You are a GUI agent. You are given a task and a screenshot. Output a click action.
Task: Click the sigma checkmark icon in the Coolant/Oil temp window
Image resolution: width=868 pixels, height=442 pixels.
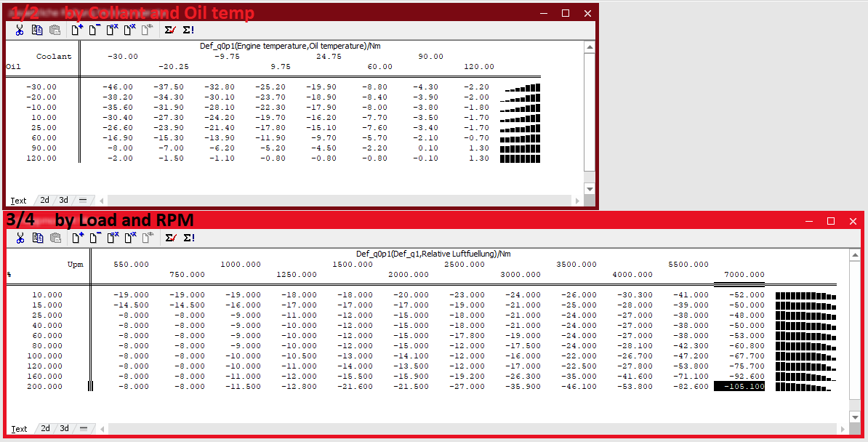click(170, 30)
